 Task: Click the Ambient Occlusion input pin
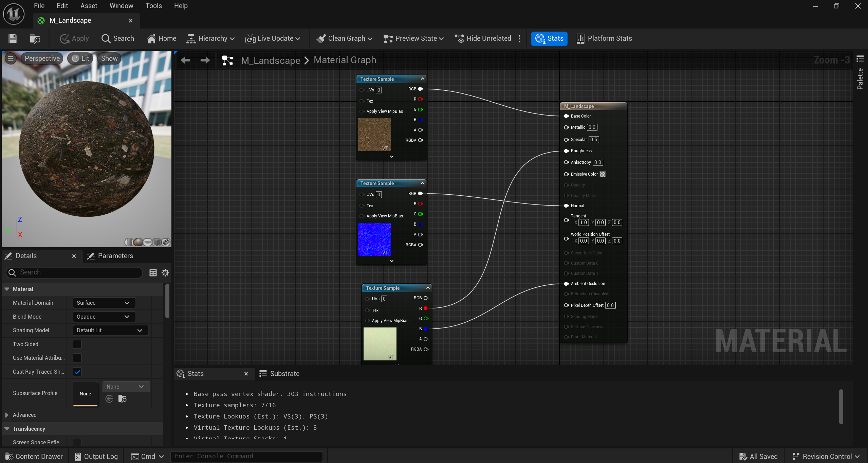pyautogui.click(x=566, y=284)
